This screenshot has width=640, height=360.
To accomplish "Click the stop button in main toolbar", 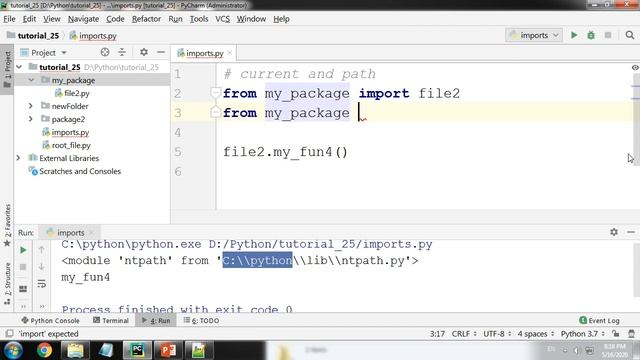I will click(608, 36).
